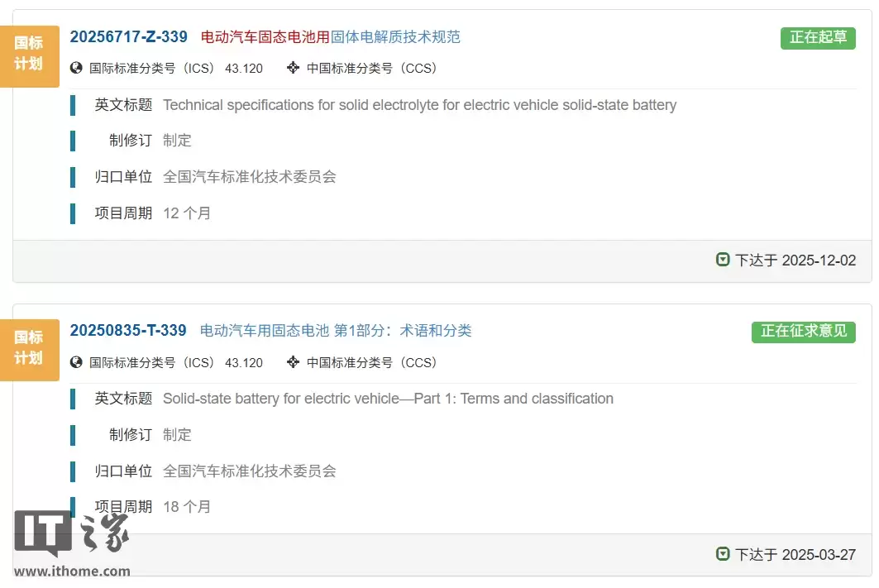Click cross-arrows CCS icon in second entry

[x=293, y=362]
